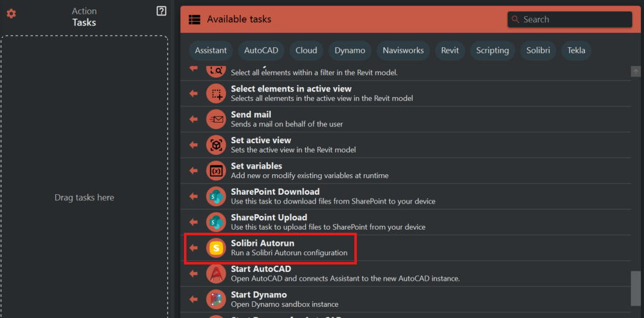The image size is (644, 318).
Task: Select the Solibri Autorun task title
Action: [262, 243]
